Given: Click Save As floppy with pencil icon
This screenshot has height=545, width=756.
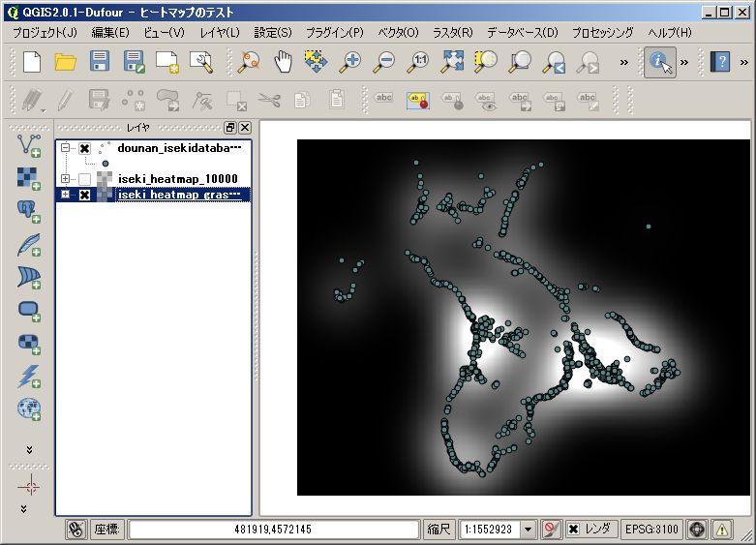Looking at the screenshot, I should pos(134,62).
